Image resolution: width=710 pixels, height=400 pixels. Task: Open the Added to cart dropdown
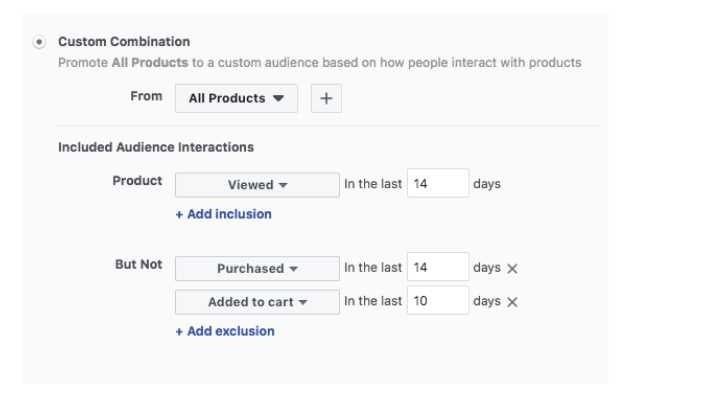[257, 301]
